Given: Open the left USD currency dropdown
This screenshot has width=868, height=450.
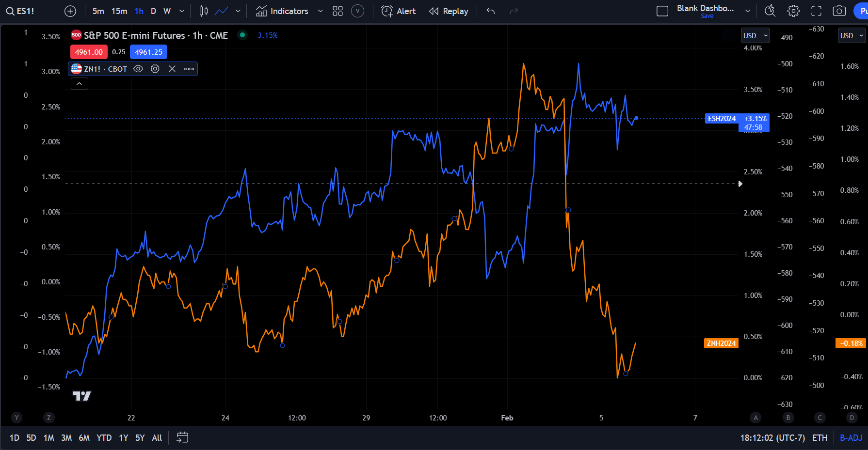Looking at the screenshot, I should (x=755, y=35).
